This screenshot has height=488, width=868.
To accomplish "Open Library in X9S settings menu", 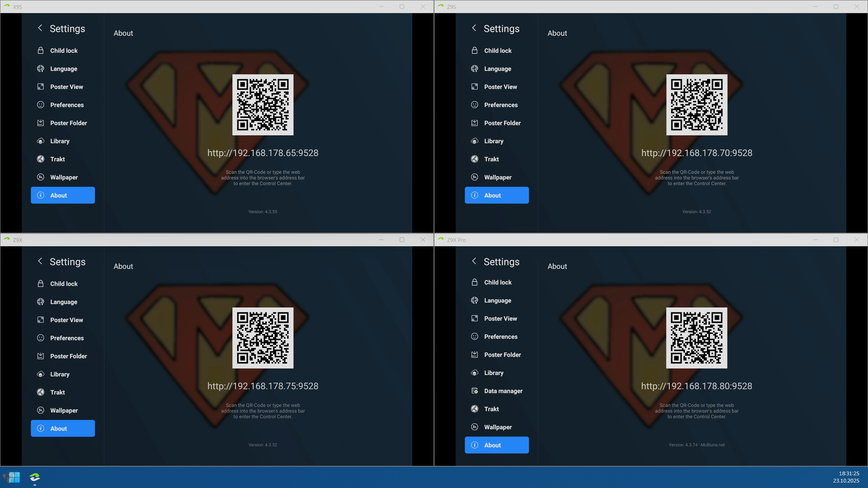I will [x=60, y=141].
